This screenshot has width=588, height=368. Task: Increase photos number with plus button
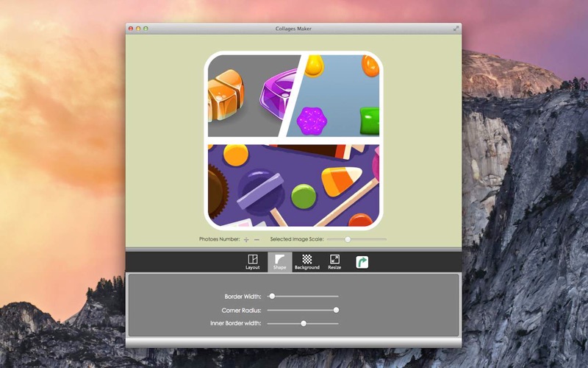coord(246,240)
